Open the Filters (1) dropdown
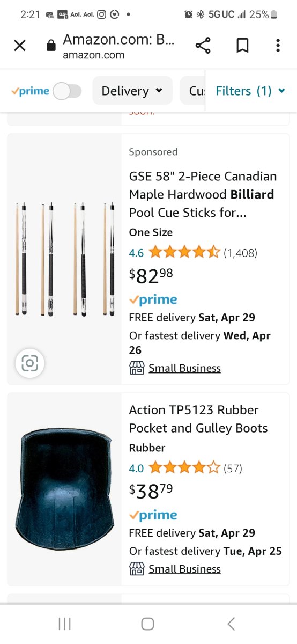Image resolution: width=297 pixels, height=644 pixels. 250,91
